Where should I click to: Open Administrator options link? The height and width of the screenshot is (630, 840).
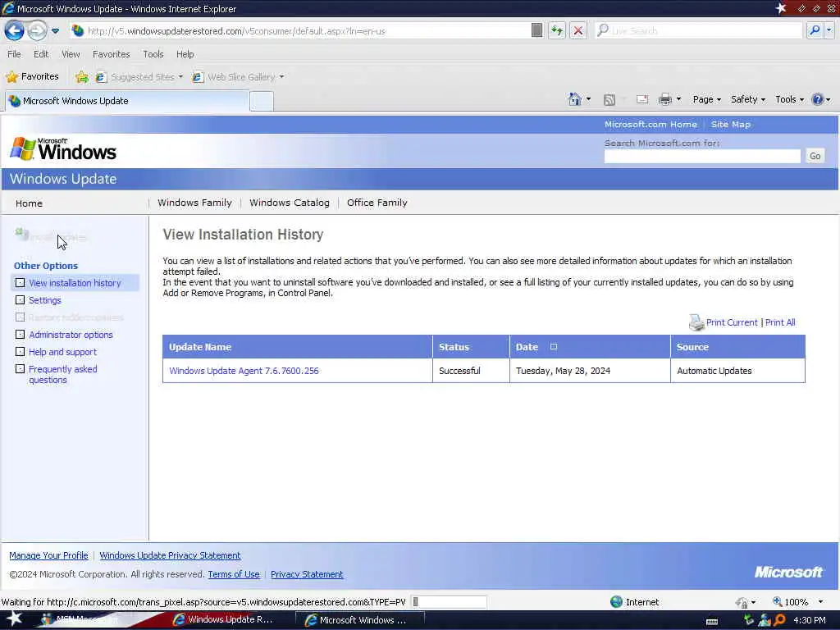coord(71,335)
